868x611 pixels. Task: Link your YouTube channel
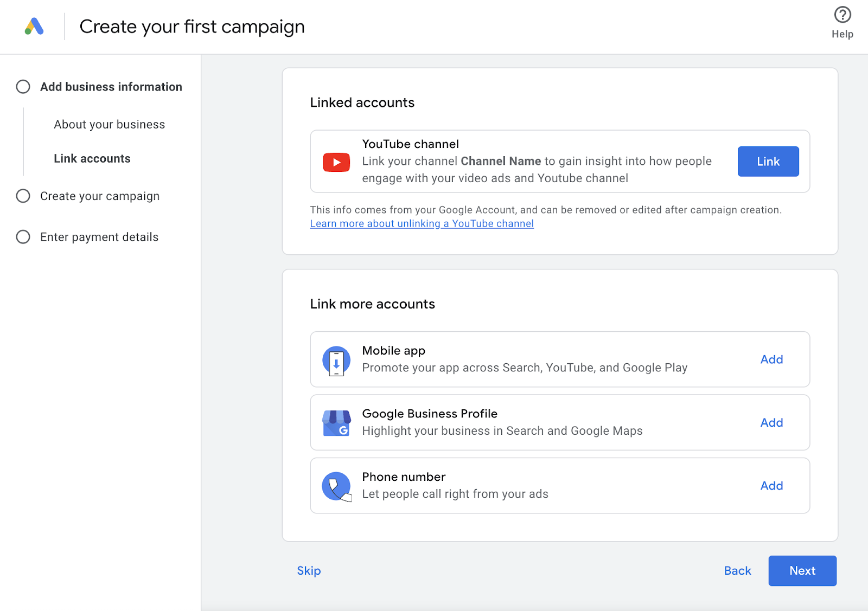point(768,161)
